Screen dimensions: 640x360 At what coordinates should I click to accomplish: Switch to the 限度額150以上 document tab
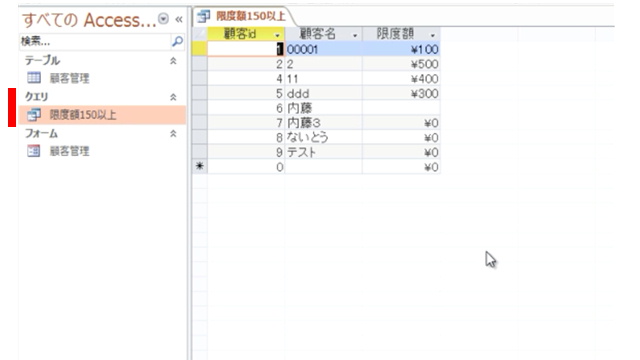[x=243, y=16]
